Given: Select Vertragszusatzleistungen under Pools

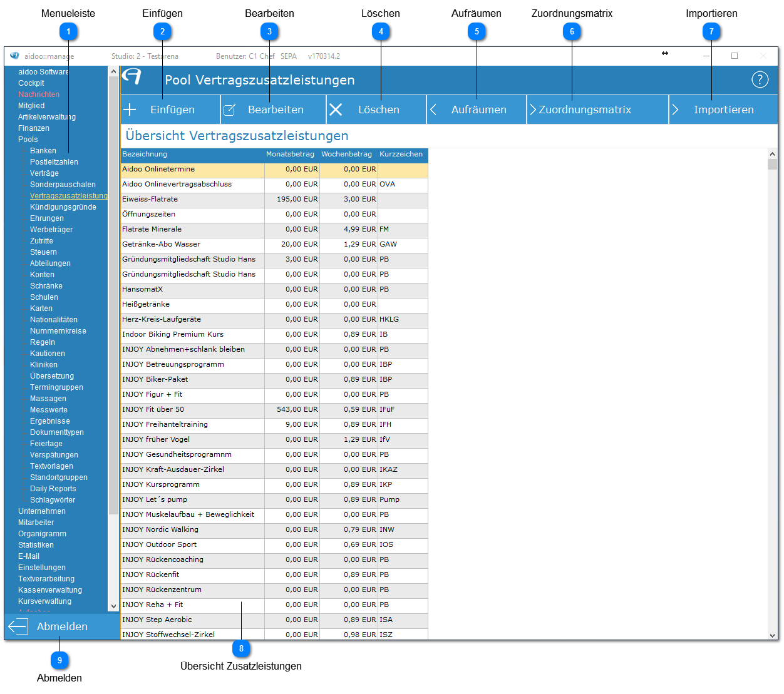Looking at the screenshot, I should pyautogui.click(x=68, y=196).
